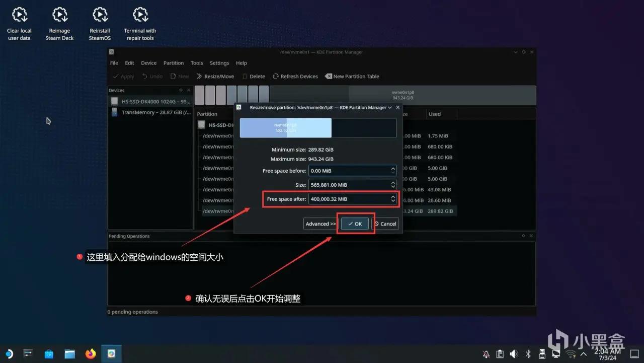
Task: Float the Pending Operations panel
Action: click(x=524, y=236)
